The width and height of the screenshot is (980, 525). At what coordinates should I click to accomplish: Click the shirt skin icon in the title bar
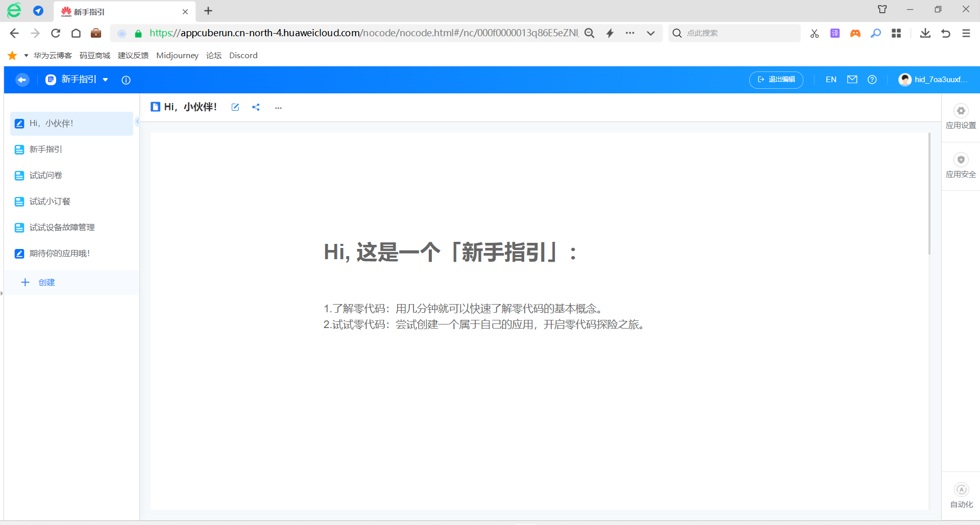pos(882,9)
